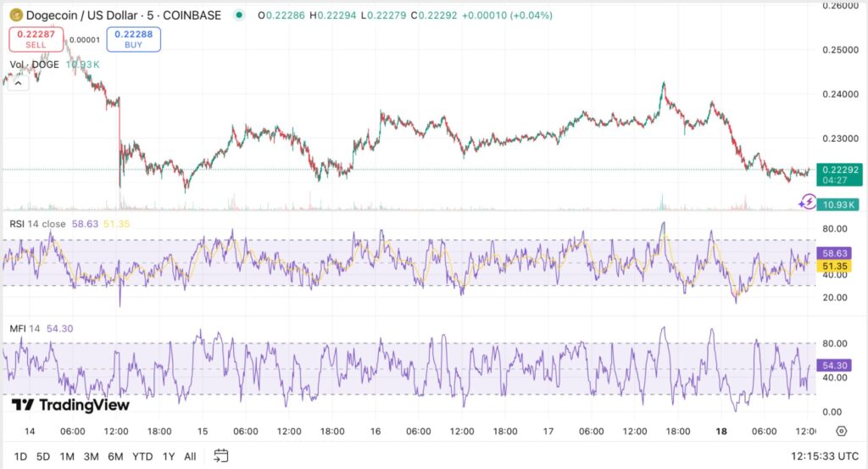Select the 3M time range
The height and width of the screenshot is (469, 868).
(x=92, y=456)
